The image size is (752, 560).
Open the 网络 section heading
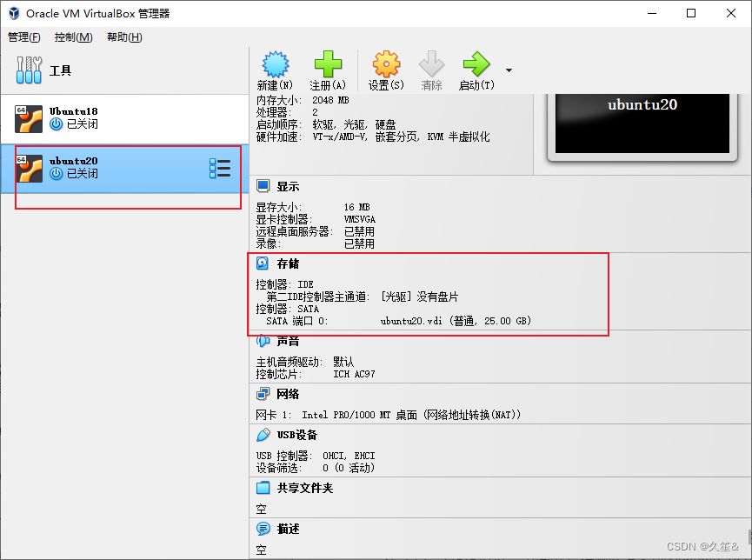pos(288,394)
